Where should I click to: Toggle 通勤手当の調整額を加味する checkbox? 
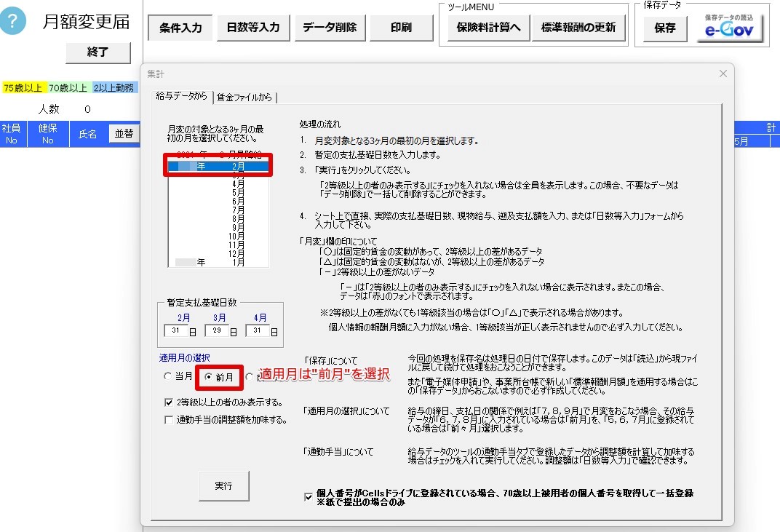[x=169, y=420]
